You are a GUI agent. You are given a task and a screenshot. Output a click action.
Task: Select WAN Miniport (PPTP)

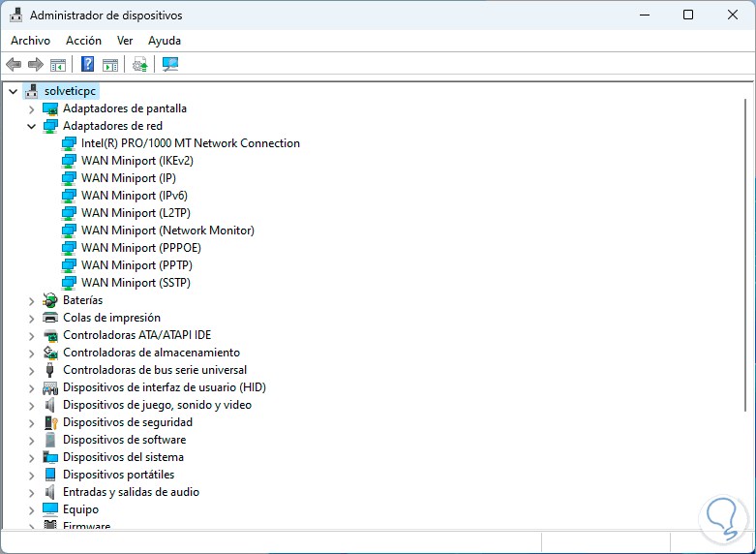point(136,265)
